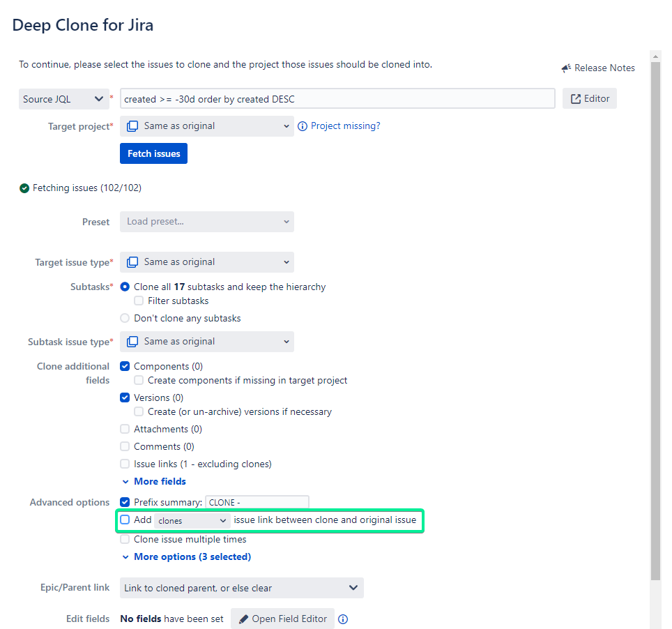Click the Release Notes megaphone icon
672x629 pixels.
[566, 68]
